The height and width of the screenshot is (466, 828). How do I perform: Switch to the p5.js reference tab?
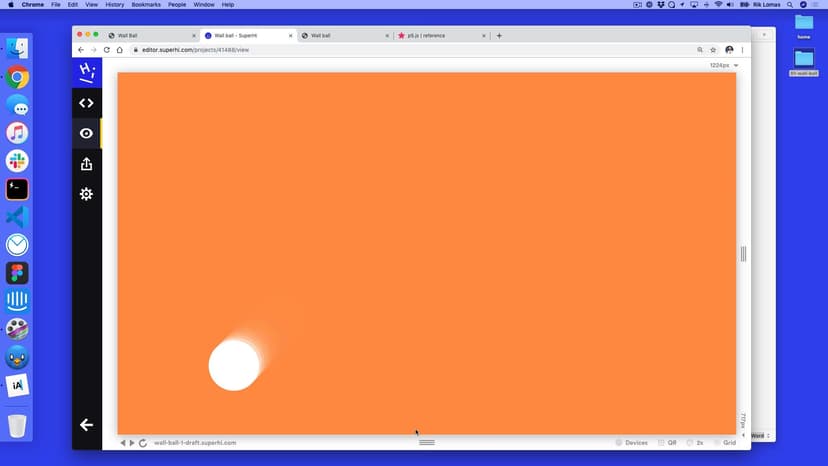[434, 35]
